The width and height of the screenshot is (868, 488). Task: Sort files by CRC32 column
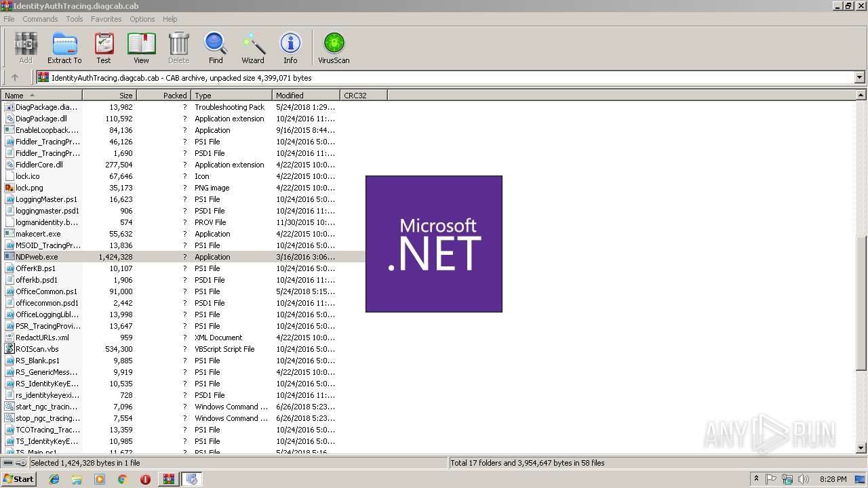tap(363, 96)
